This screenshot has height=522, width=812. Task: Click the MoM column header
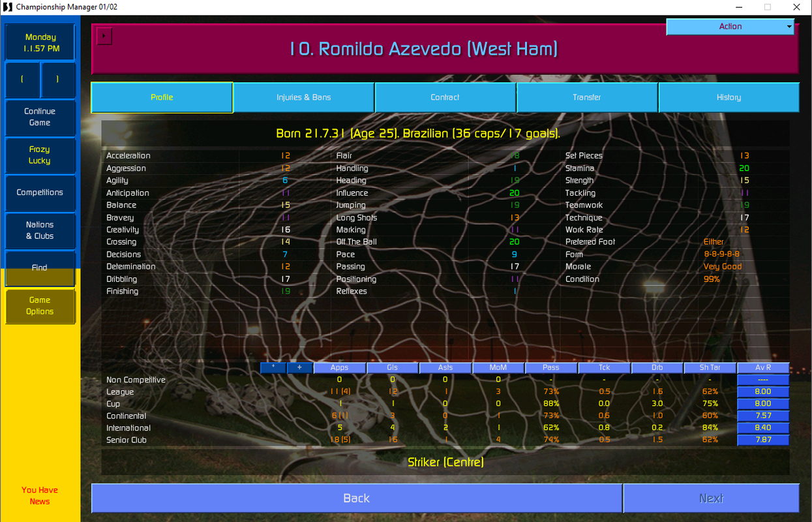(498, 367)
